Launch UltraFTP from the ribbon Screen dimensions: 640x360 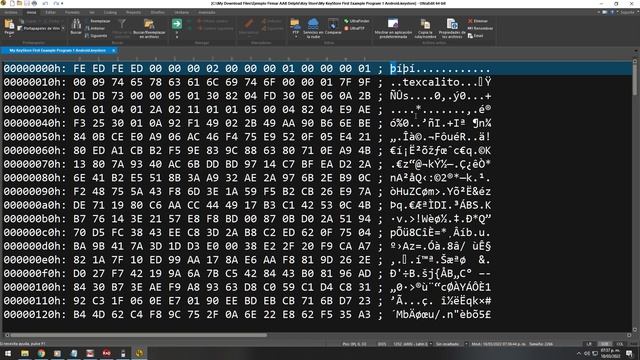[354, 28]
